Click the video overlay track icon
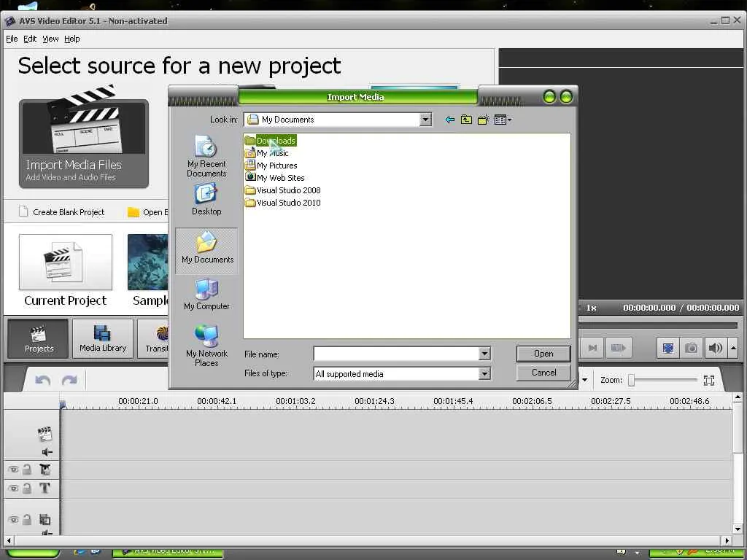The height and width of the screenshot is (560, 747). pyautogui.click(x=44, y=519)
